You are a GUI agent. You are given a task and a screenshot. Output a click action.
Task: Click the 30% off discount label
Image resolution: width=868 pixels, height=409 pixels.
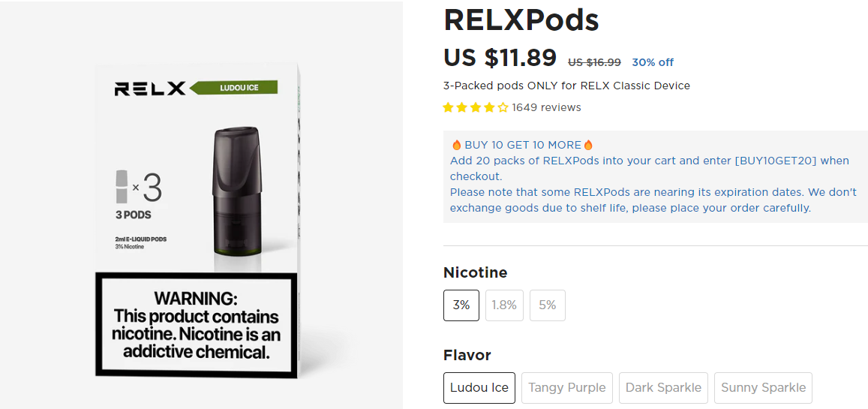click(x=653, y=62)
